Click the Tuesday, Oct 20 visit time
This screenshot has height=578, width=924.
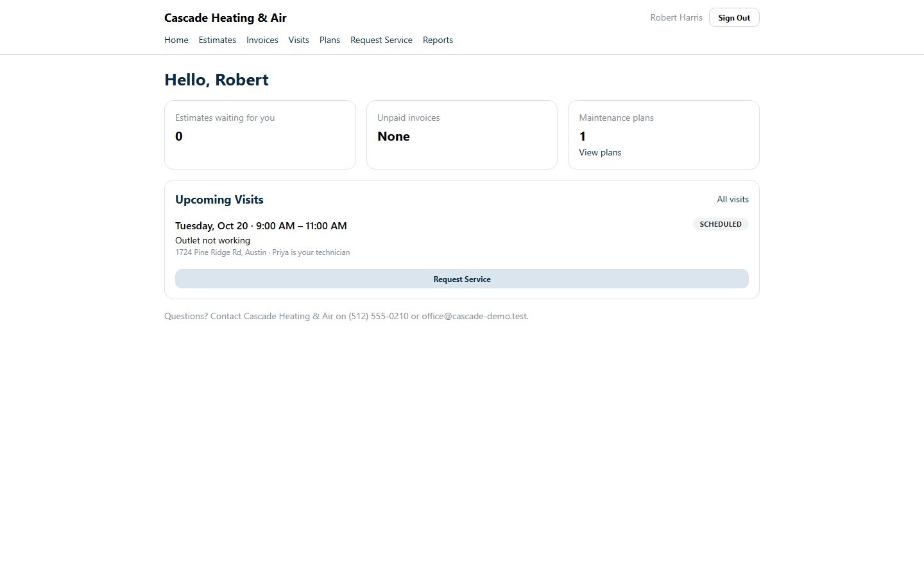[261, 225]
